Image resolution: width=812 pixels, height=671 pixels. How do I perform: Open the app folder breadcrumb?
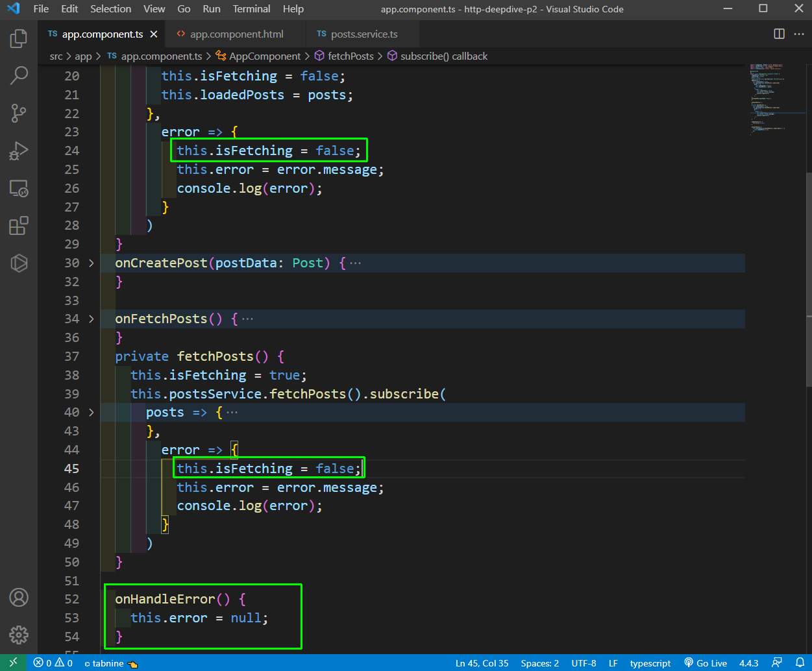(x=83, y=56)
